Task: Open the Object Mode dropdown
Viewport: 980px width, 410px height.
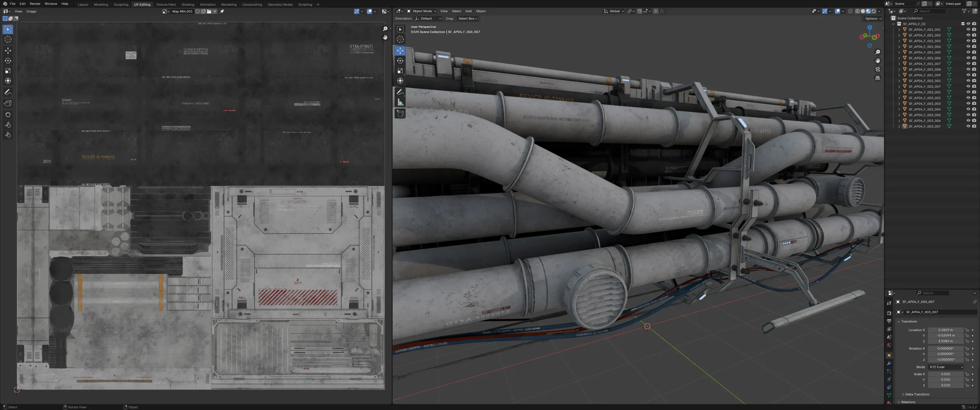Action: click(421, 11)
